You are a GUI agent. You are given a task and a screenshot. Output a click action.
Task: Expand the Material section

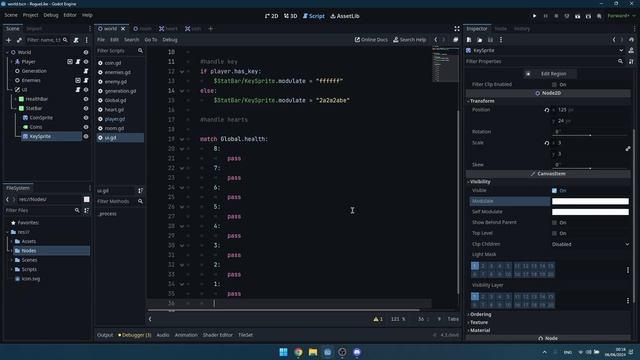click(x=479, y=330)
